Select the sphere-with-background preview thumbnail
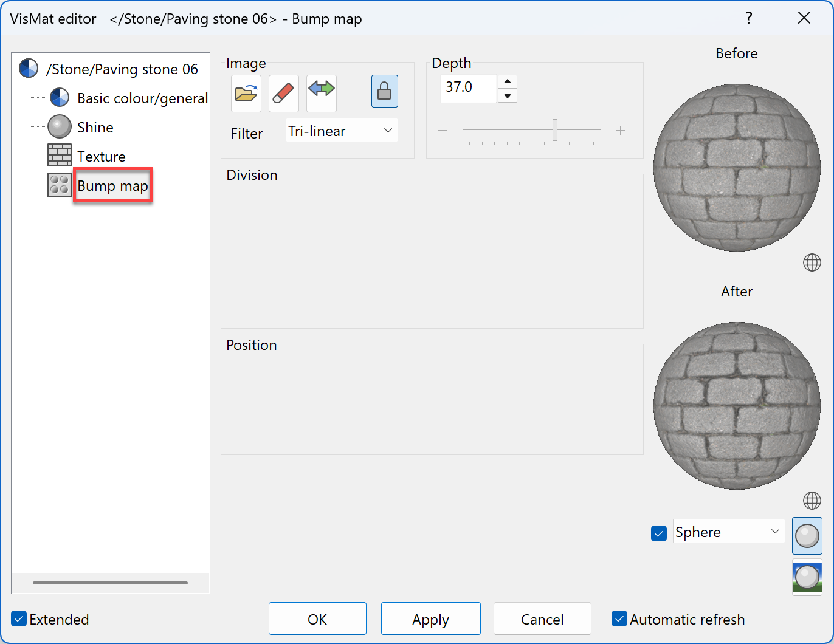The image size is (834, 644). click(x=807, y=577)
